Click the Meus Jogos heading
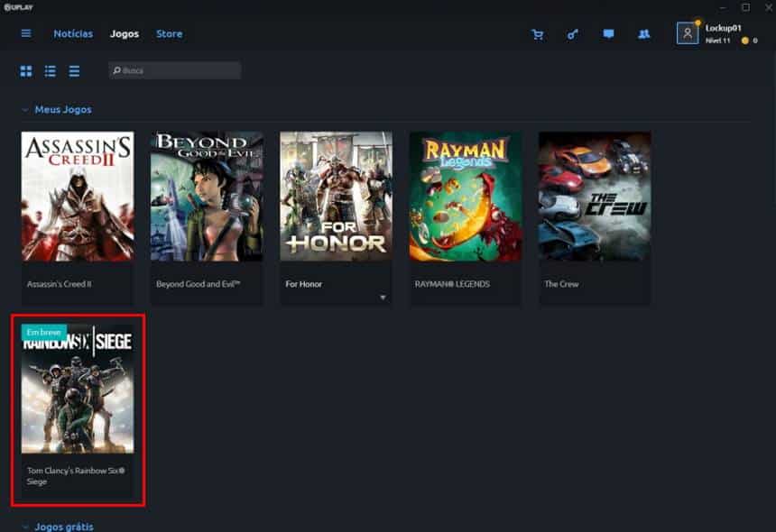776x532 pixels. (x=63, y=109)
